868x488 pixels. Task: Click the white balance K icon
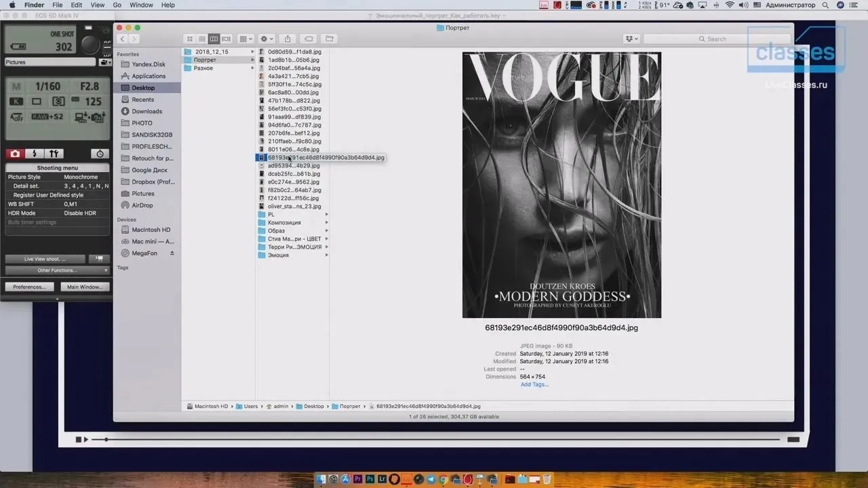pyautogui.click(x=16, y=102)
